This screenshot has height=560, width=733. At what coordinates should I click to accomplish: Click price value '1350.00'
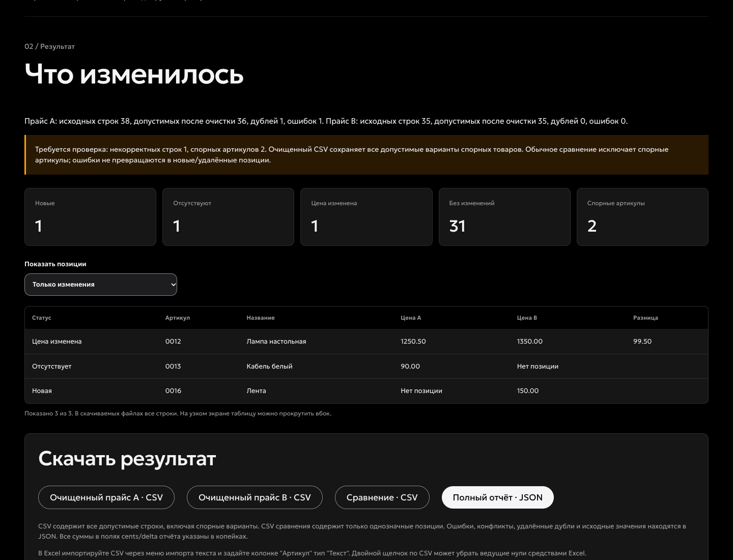[x=530, y=342]
